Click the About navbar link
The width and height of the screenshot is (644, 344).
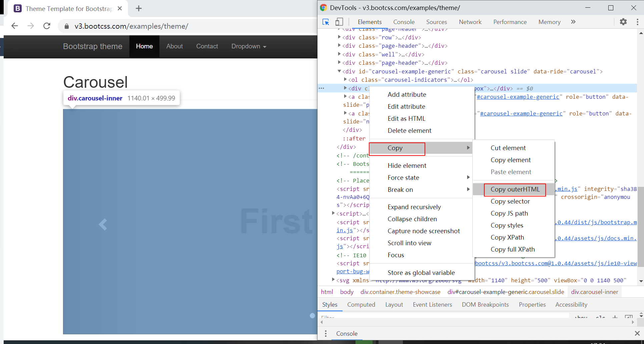click(x=174, y=46)
